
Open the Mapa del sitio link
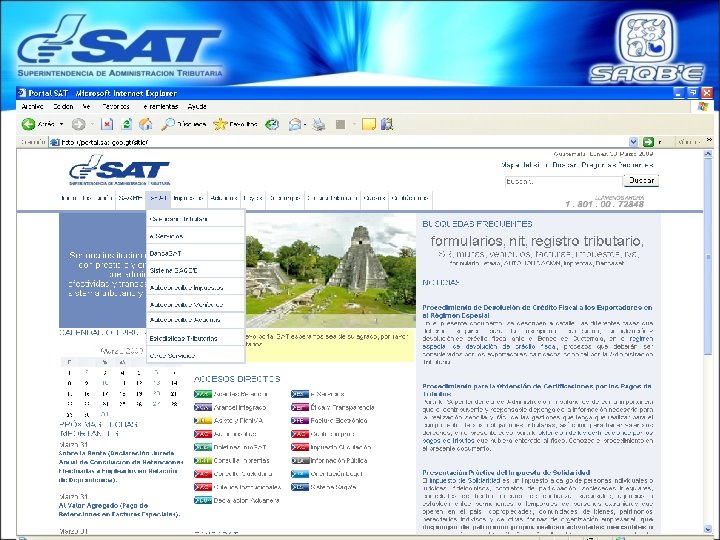[x=524, y=165]
